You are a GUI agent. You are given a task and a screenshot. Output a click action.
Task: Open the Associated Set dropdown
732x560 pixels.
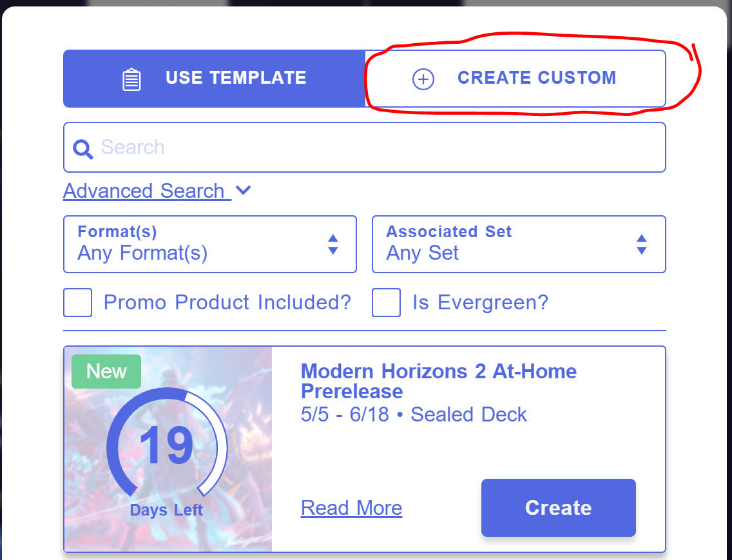pyautogui.click(x=519, y=244)
